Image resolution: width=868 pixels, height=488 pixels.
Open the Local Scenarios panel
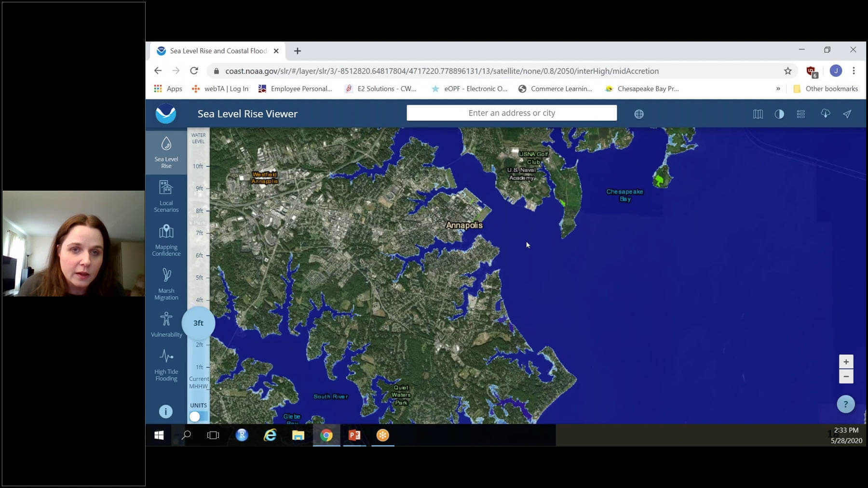(166, 196)
